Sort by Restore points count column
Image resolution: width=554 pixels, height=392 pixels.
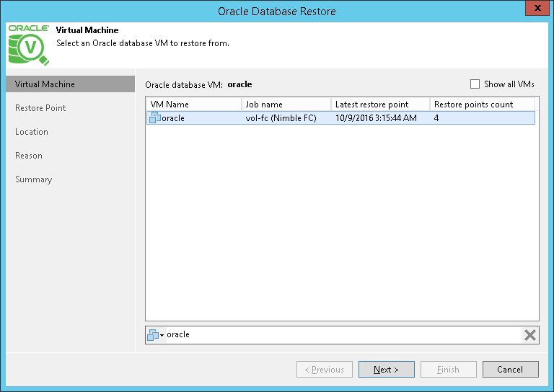pos(483,104)
